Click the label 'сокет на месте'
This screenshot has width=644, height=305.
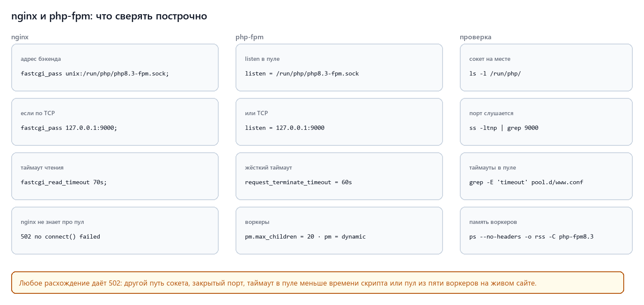(x=490, y=59)
